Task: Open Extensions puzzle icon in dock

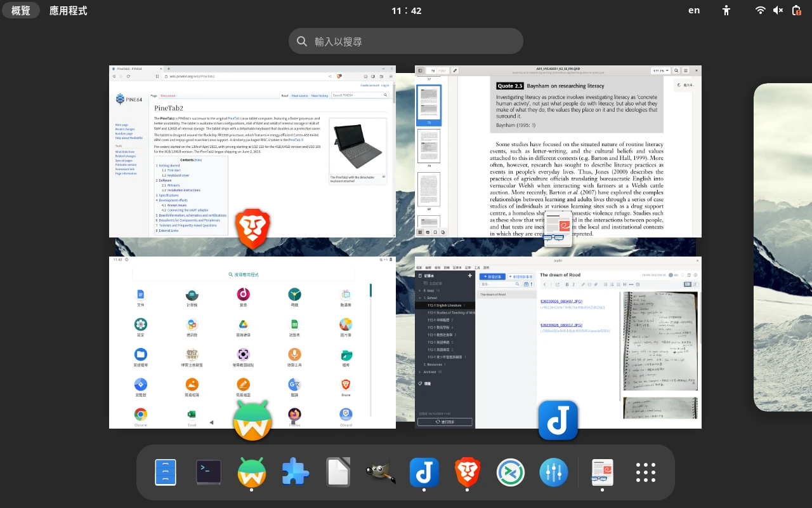Action: coord(295,472)
